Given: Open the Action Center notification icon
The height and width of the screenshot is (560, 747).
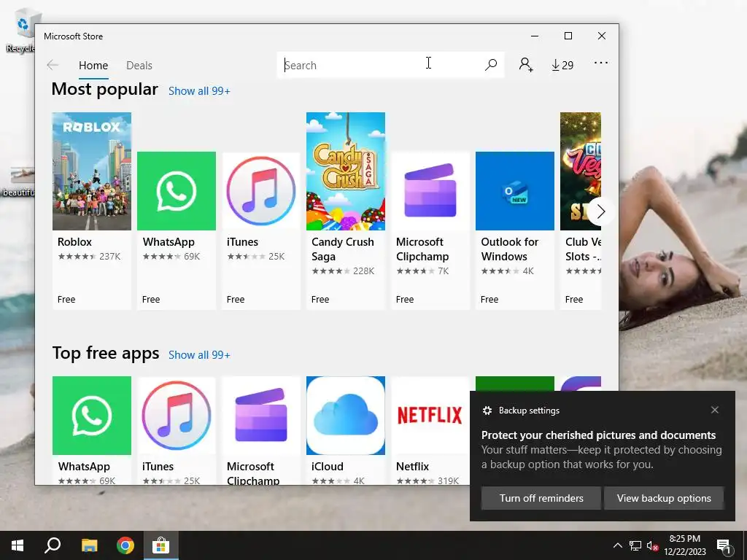Looking at the screenshot, I should [x=724, y=547].
